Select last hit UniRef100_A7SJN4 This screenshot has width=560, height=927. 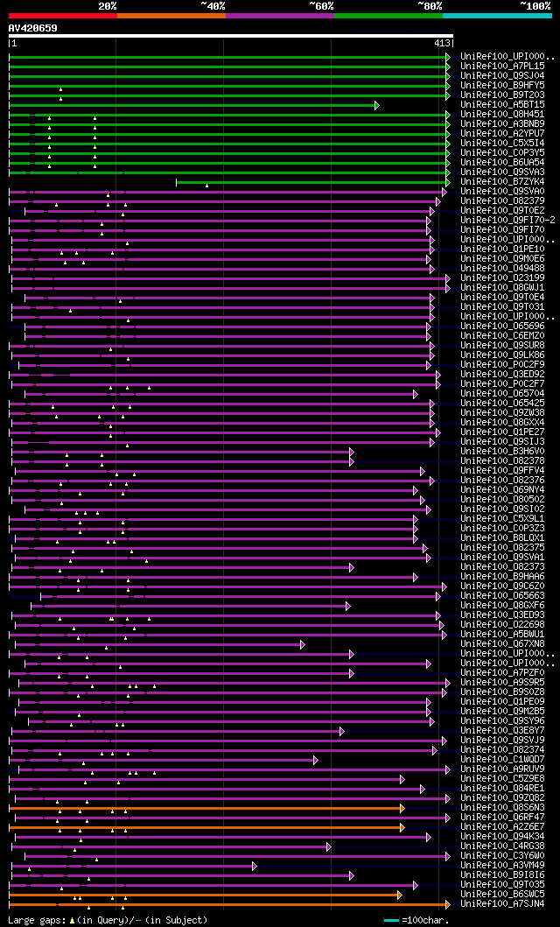[503, 904]
